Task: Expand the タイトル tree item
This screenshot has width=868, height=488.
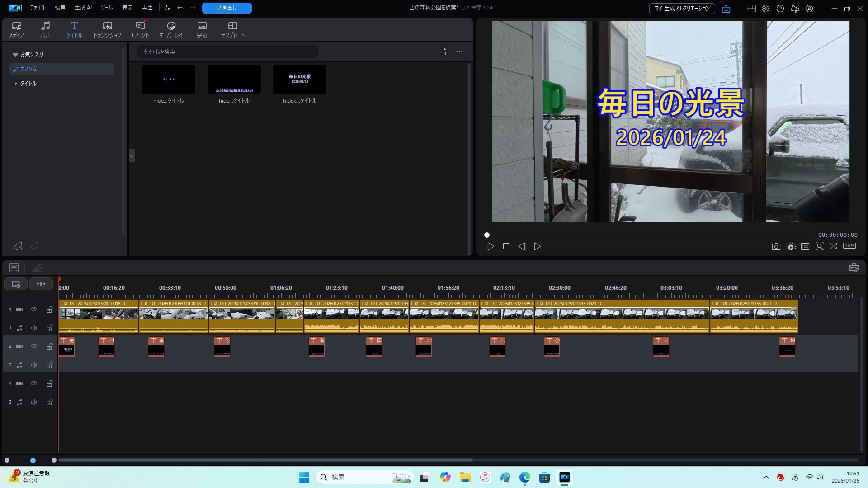Action: point(16,84)
